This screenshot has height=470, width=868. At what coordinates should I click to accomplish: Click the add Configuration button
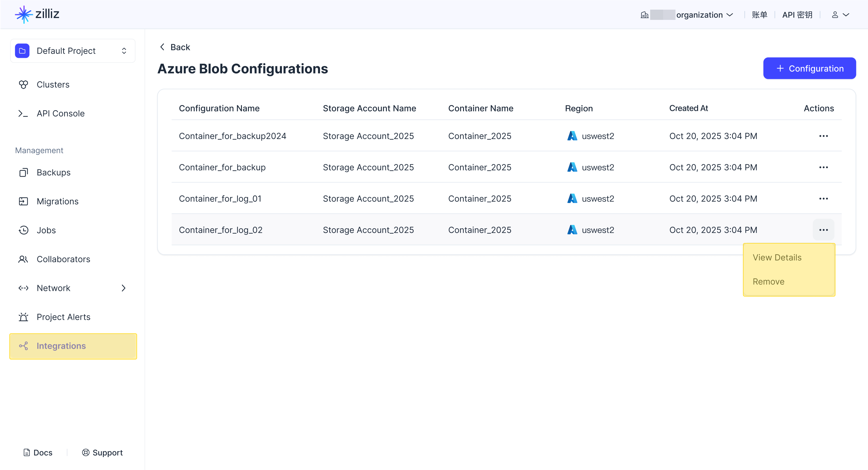[809, 69]
